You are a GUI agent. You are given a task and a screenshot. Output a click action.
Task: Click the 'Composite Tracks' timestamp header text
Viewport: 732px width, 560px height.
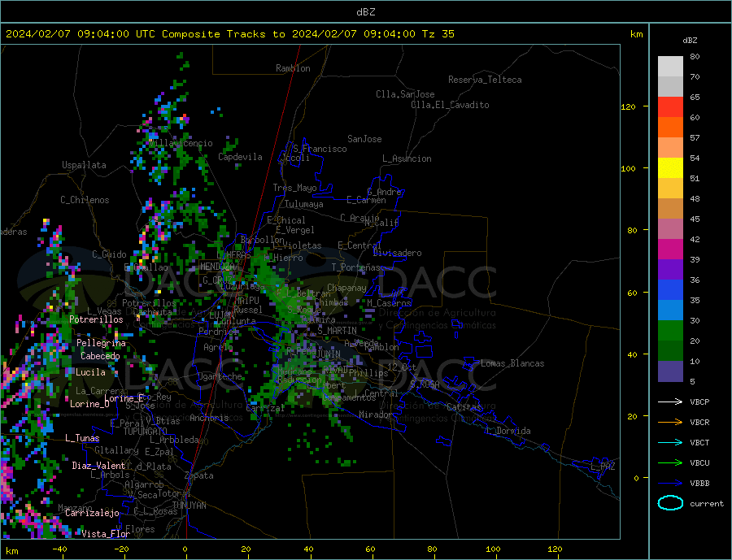229,34
